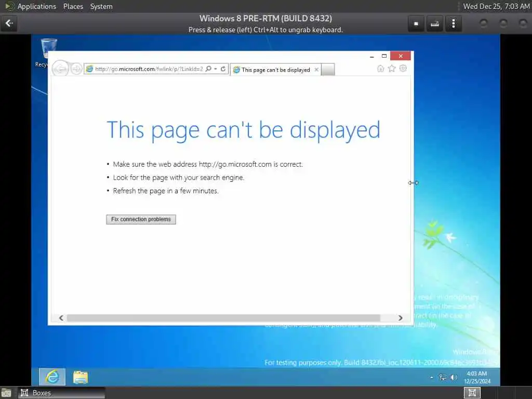Refresh the page with reload icon
532x399 pixels.
[x=223, y=69]
